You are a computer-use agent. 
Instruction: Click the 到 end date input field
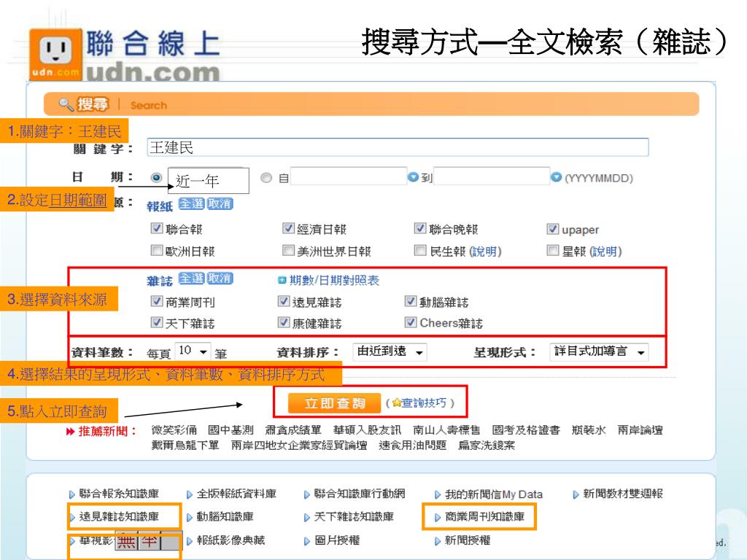point(492,176)
